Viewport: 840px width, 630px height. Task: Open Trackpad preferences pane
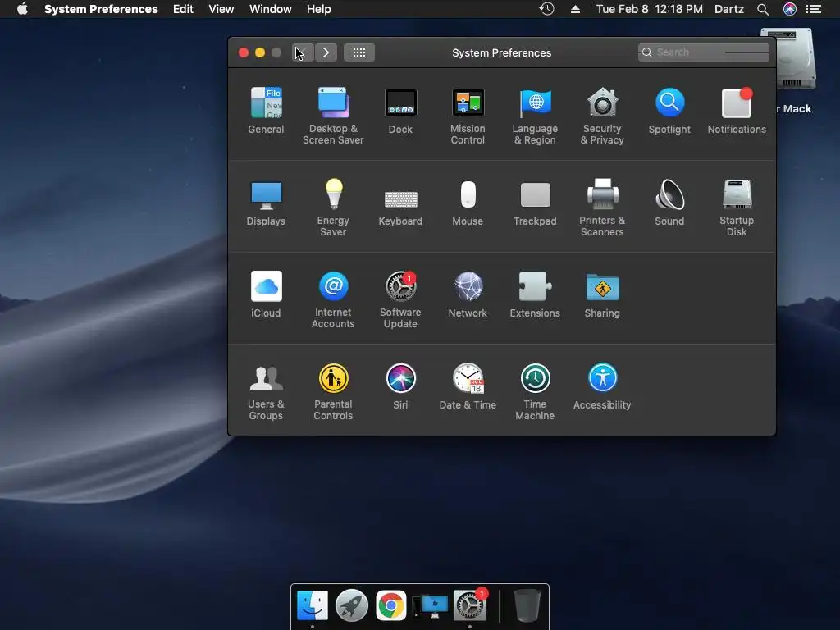tap(535, 203)
